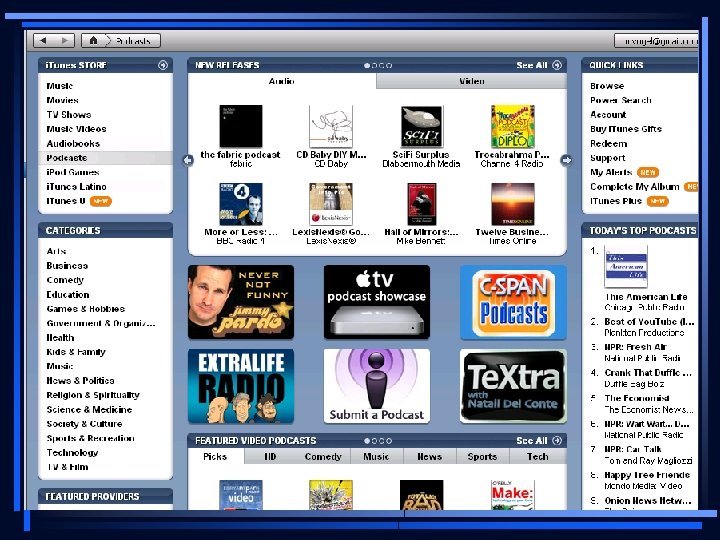
Task: Select the Comedy video podcasts tab
Action: [323, 456]
